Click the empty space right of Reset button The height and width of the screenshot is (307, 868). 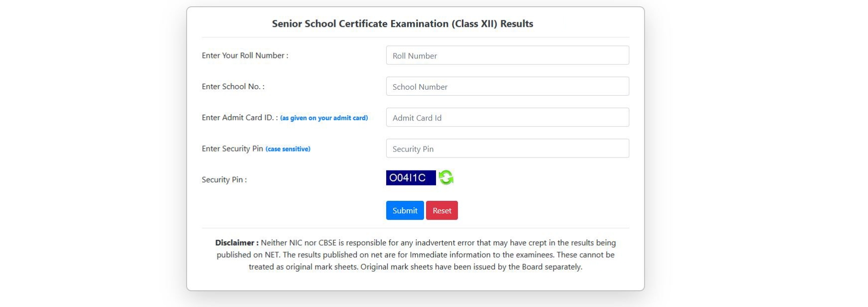pyautogui.click(x=542, y=210)
